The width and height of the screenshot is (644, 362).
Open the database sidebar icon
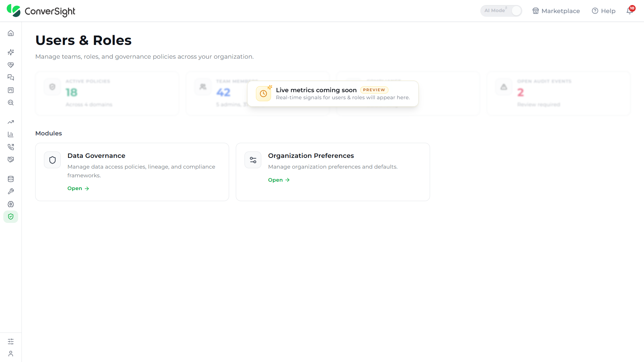[11, 179]
